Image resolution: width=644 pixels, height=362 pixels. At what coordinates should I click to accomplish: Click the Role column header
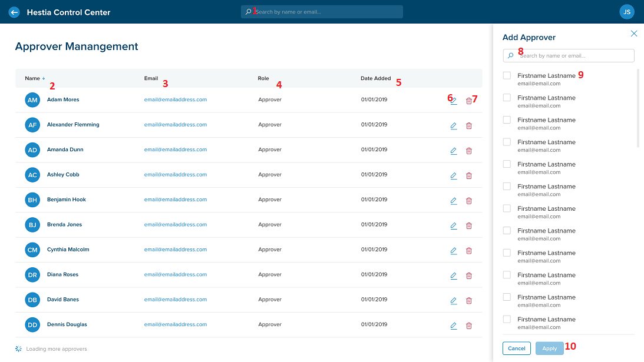pyautogui.click(x=263, y=78)
